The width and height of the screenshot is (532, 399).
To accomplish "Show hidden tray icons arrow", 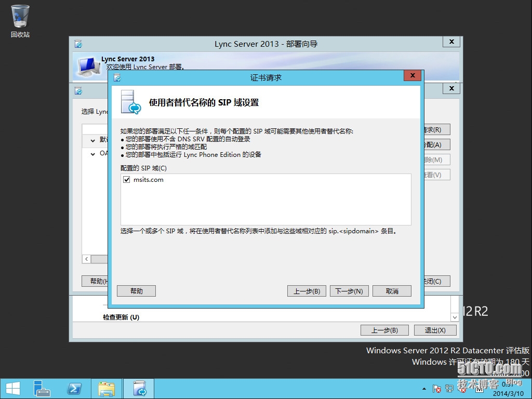I will 424,389.
